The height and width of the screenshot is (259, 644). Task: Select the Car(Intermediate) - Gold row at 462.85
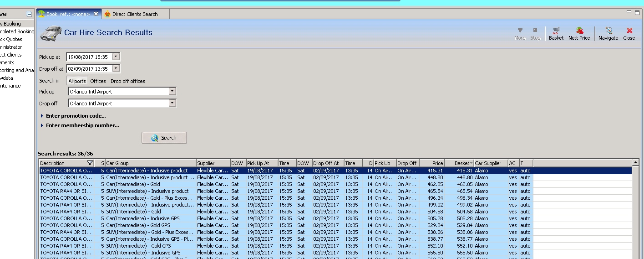(x=335, y=184)
